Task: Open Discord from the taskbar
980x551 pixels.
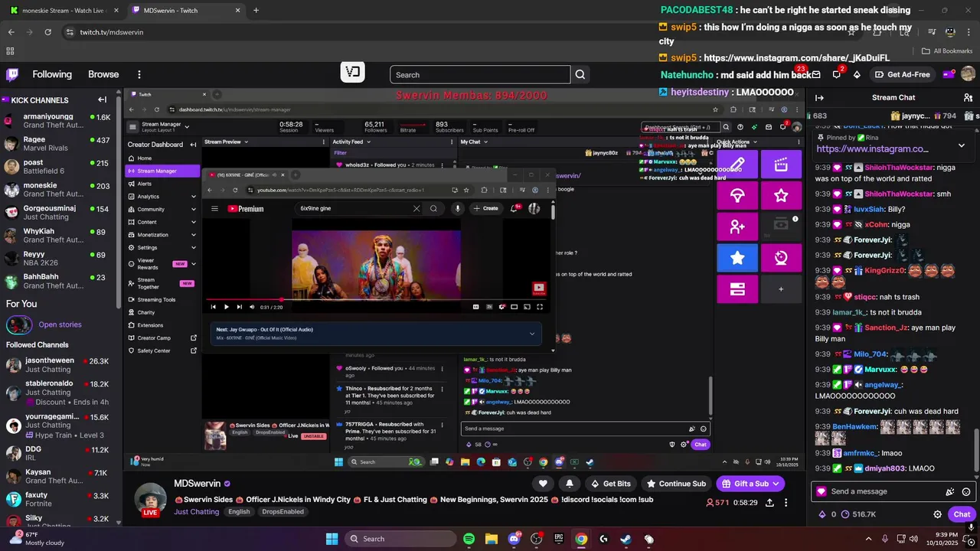Action: click(514, 539)
